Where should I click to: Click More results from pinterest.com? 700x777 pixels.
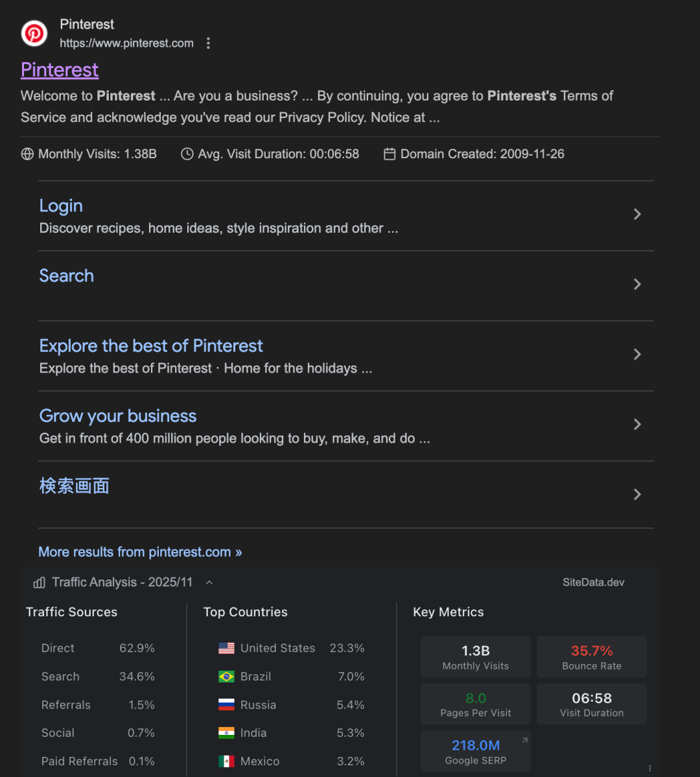pos(140,552)
